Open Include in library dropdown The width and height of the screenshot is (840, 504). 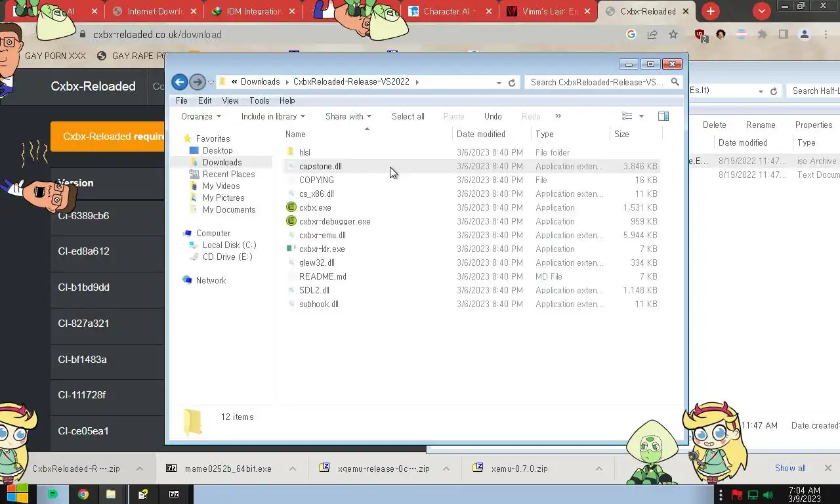coord(273,116)
